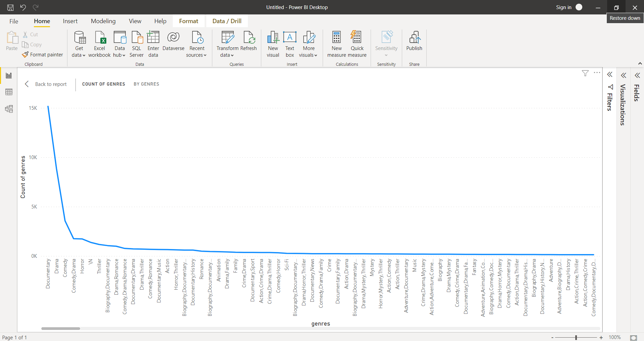Image resolution: width=644 pixels, height=341 pixels.
Task: Open the Model view from the sidebar
Action: click(x=9, y=109)
